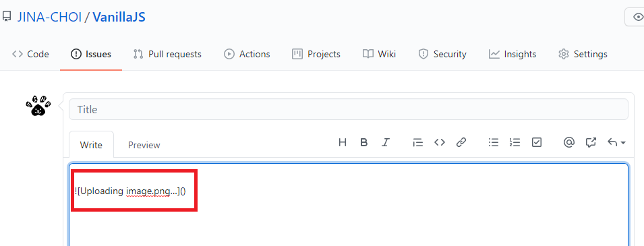Open repository Settings tab

point(583,54)
